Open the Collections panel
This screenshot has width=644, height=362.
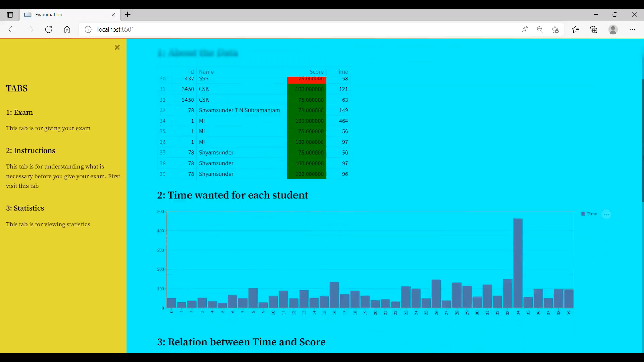click(594, 29)
